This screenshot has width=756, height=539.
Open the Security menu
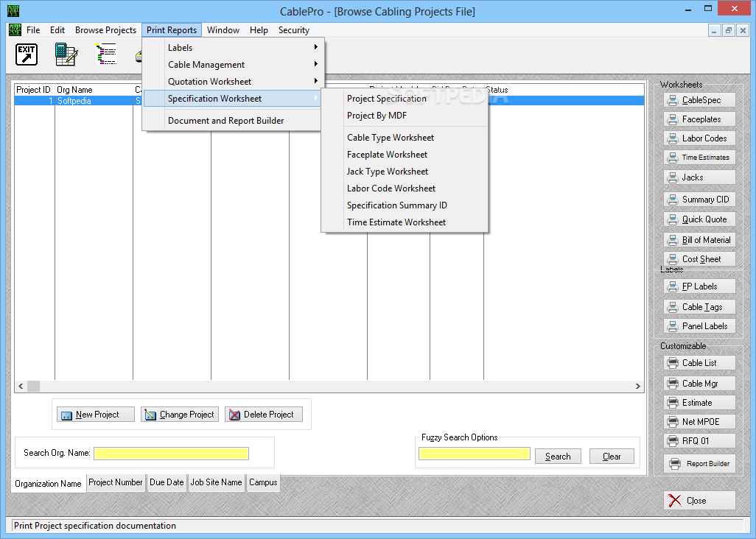coord(293,30)
